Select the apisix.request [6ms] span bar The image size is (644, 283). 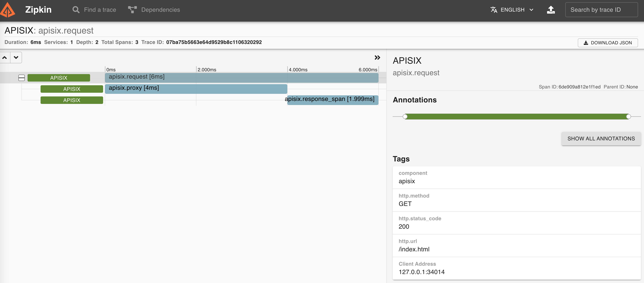tap(242, 78)
